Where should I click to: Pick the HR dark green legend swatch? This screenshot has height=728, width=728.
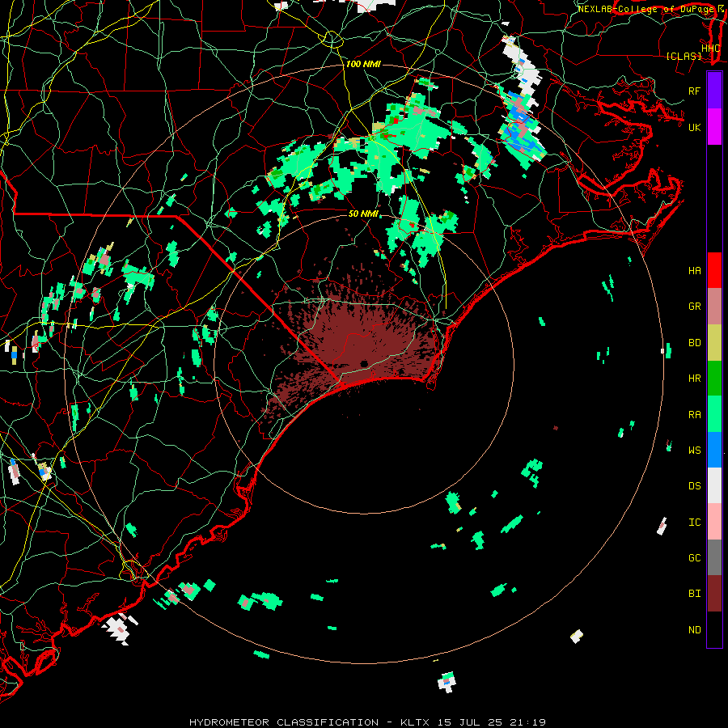714,379
